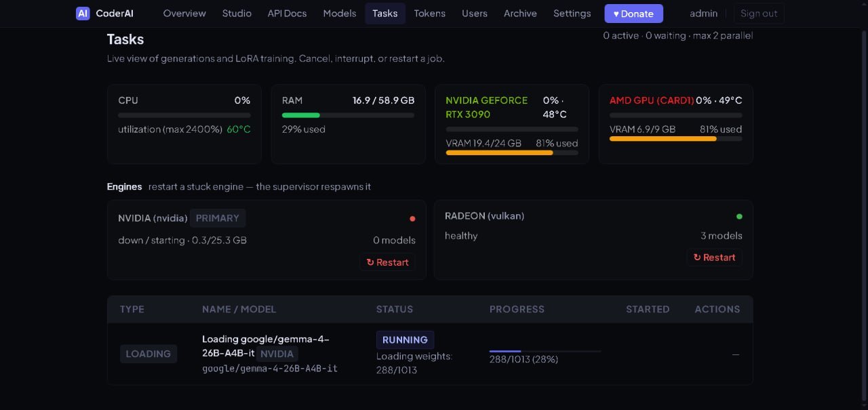Go to API Docs
This screenshot has height=410, width=868.
coord(287,14)
